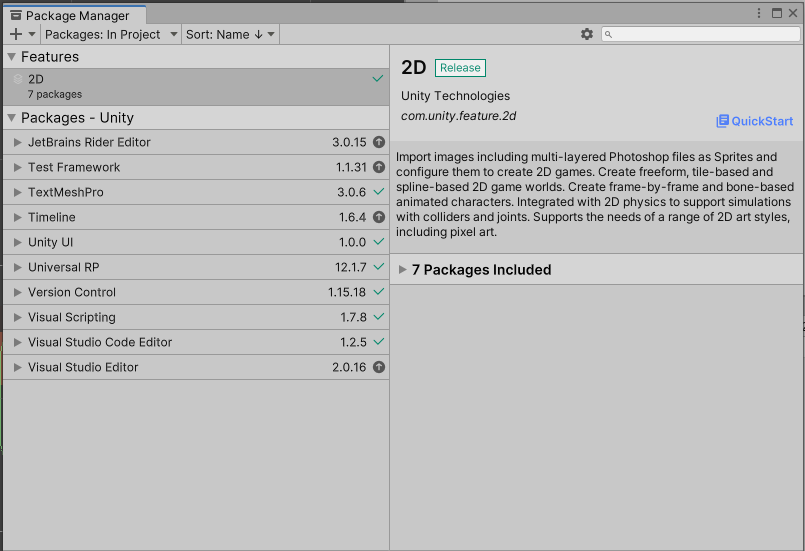
Task: Click the search magnifier icon
Action: point(608,34)
